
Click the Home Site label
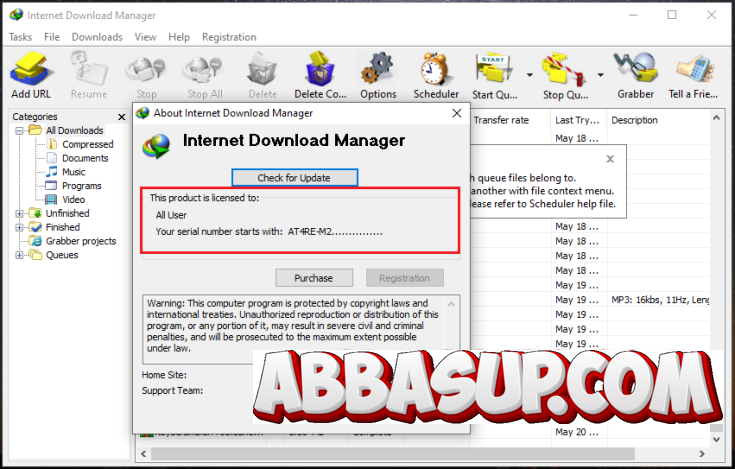(x=164, y=375)
